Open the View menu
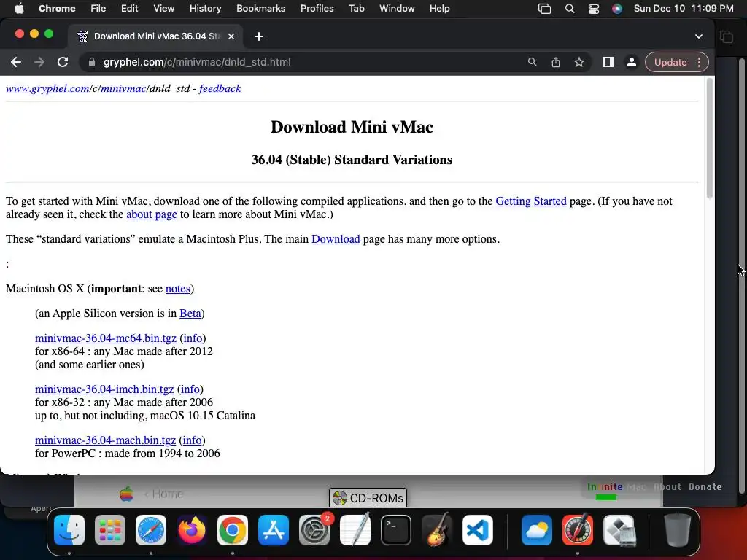 tap(164, 8)
